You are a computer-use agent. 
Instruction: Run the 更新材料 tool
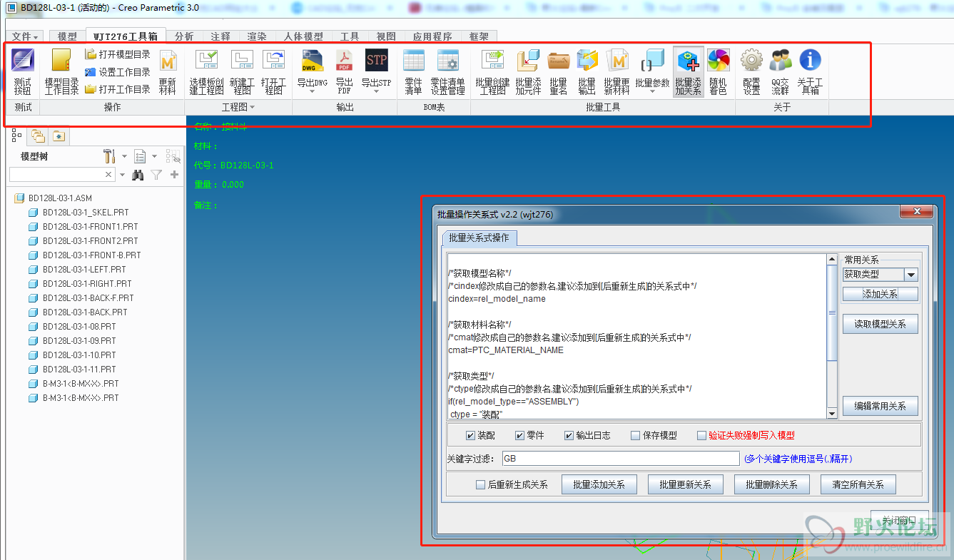click(x=168, y=71)
